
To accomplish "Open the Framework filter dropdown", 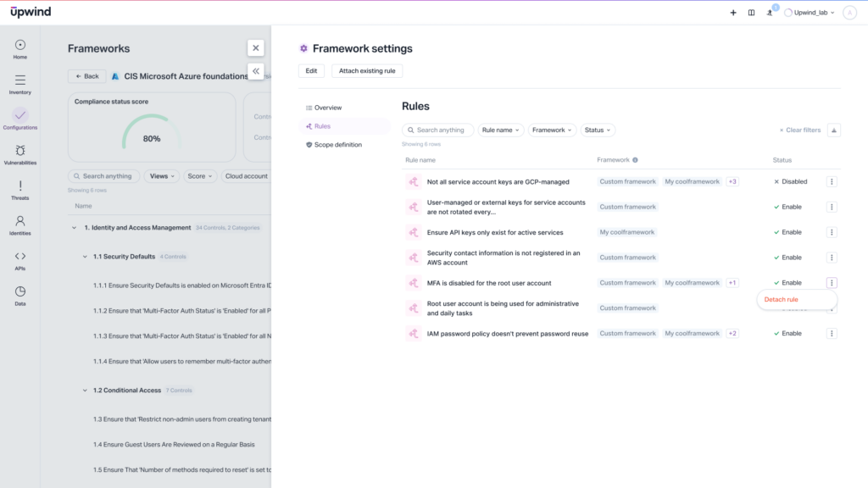I will [x=552, y=130].
